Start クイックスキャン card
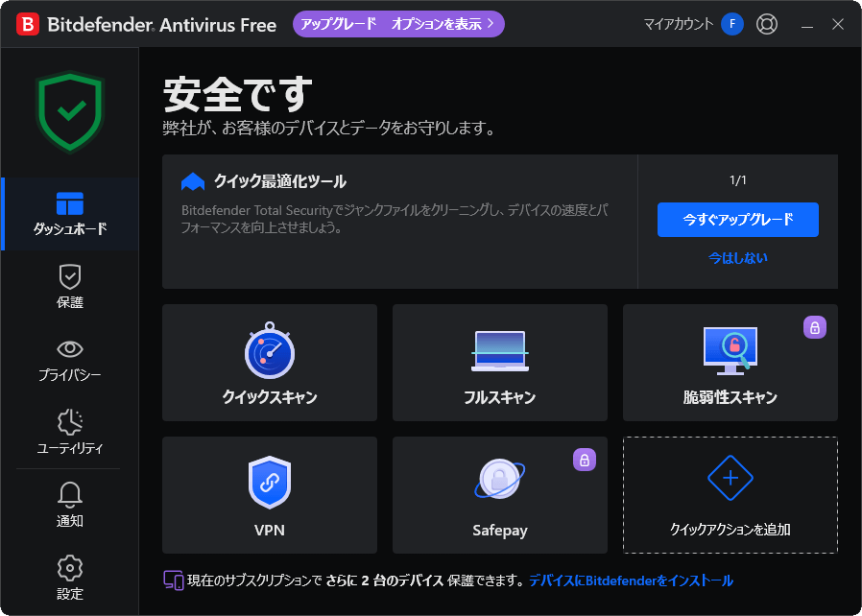This screenshot has height=616, width=862. point(270,363)
